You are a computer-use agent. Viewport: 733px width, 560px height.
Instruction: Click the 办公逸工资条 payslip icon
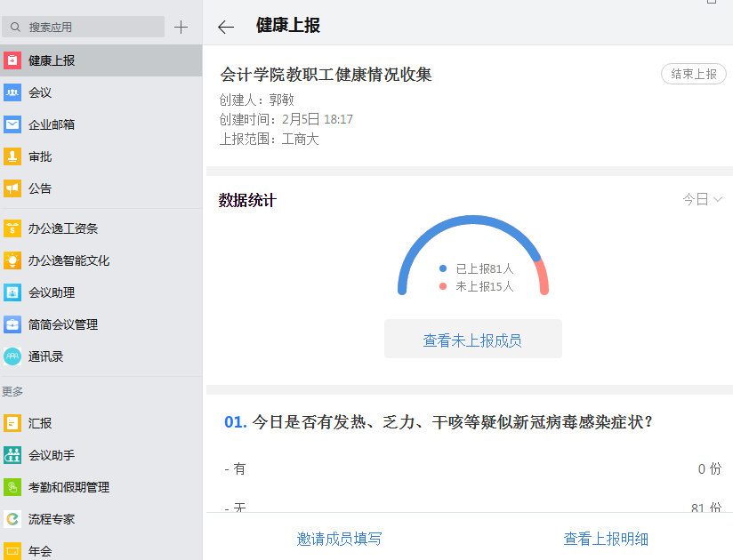12,228
